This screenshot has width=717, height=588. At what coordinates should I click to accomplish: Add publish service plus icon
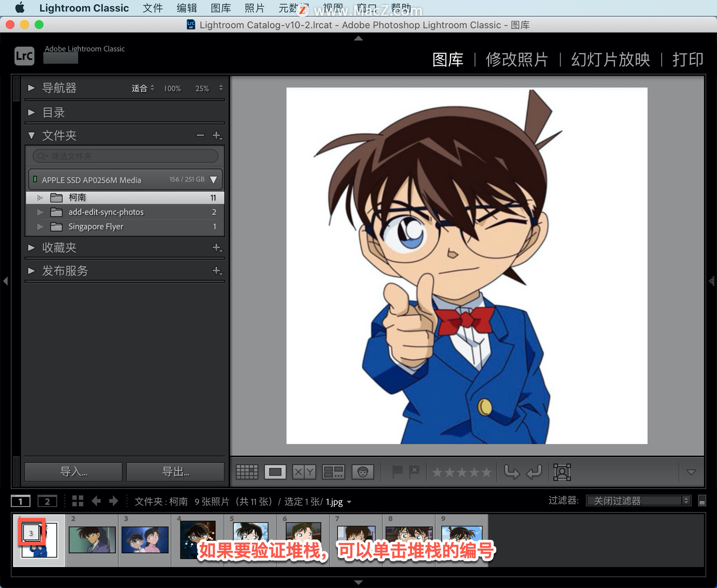pos(217,271)
